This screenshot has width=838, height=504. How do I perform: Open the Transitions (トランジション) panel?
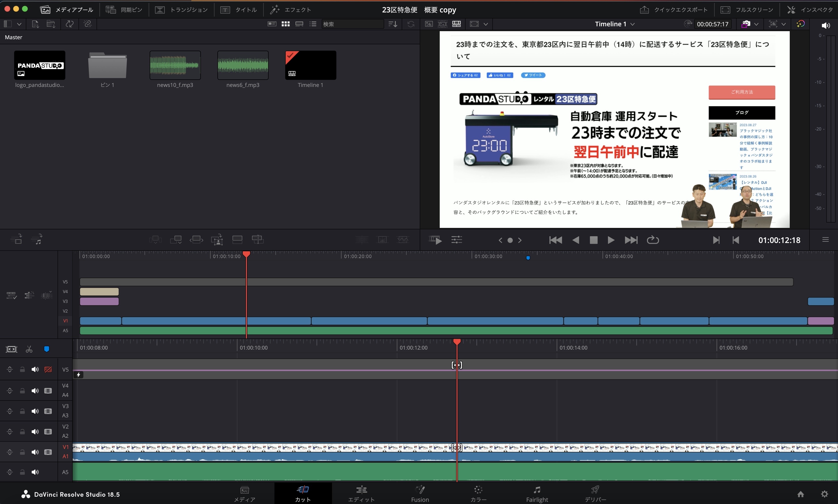pyautogui.click(x=181, y=9)
